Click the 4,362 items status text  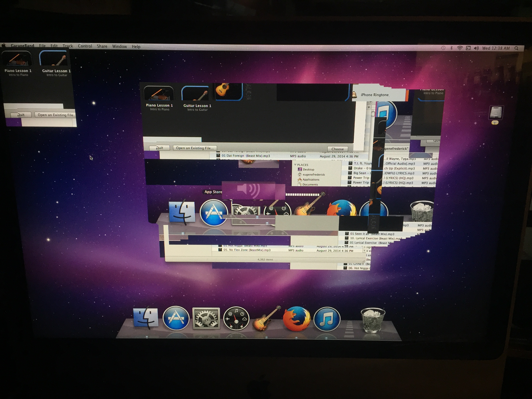[265, 259]
